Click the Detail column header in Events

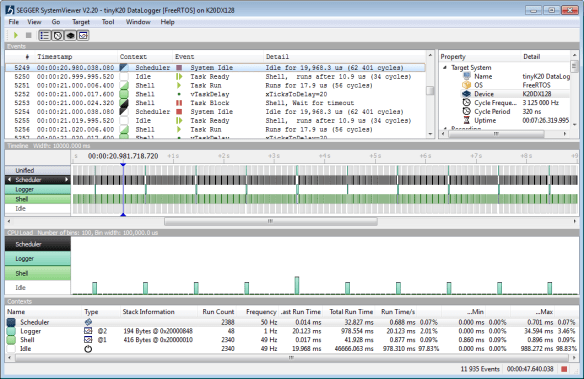point(277,57)
